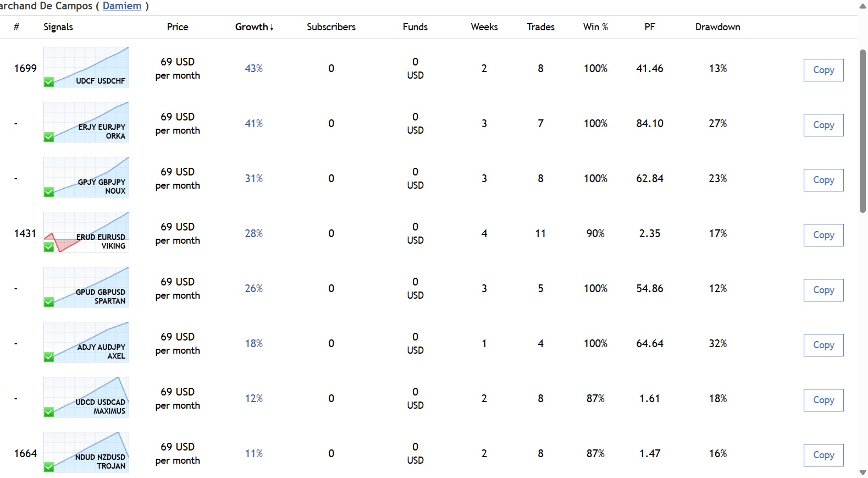
Task: Copy the NZDUSD TROJAN signal
Action: coord(823,455)
